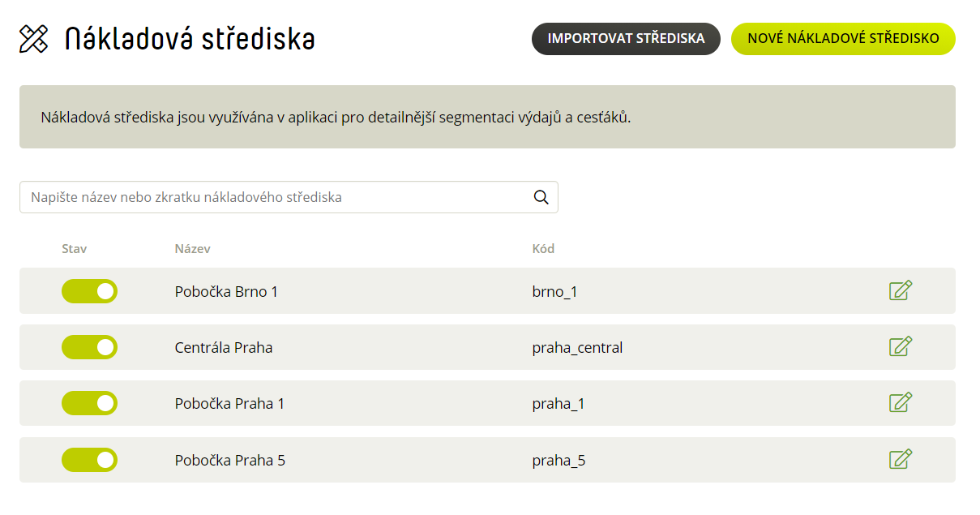
Task: Click the brno_1 code value
Action: click(x=554, y=292)
